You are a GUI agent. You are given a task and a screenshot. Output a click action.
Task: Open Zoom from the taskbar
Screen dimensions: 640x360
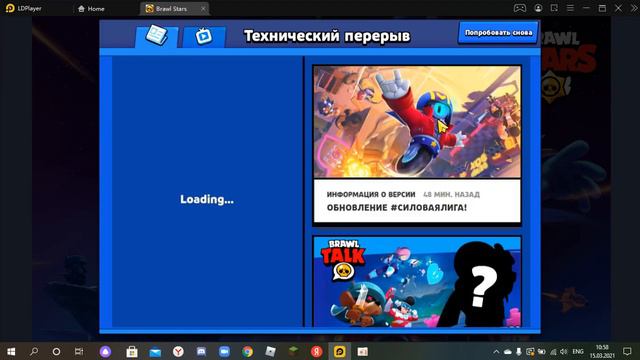(224, 351)
